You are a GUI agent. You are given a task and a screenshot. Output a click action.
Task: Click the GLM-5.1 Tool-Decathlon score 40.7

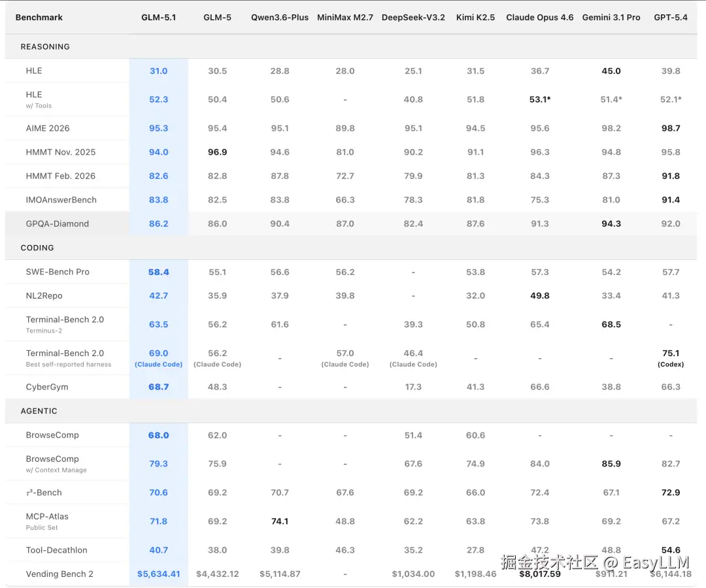click(158, 550)
